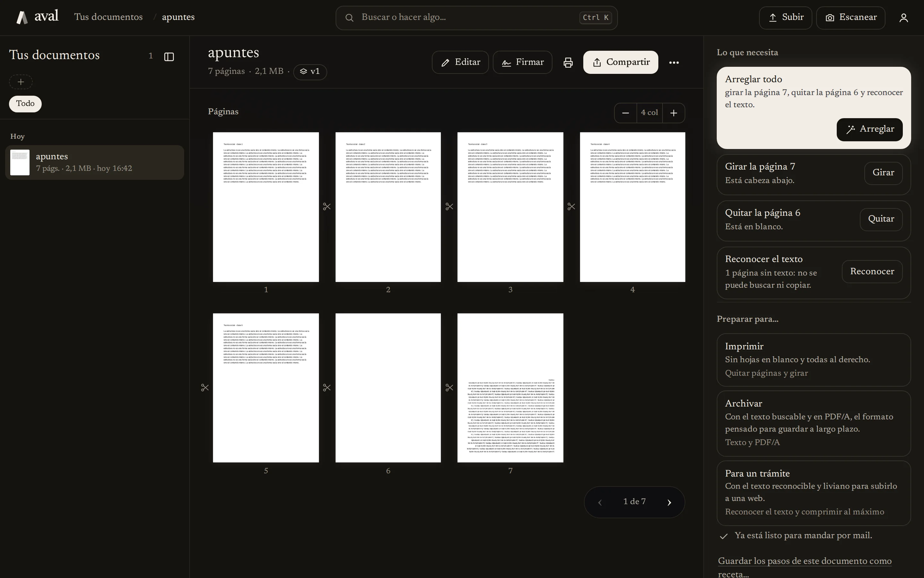
Task: Click the Escanear button
Action: [x=851, y=18]
